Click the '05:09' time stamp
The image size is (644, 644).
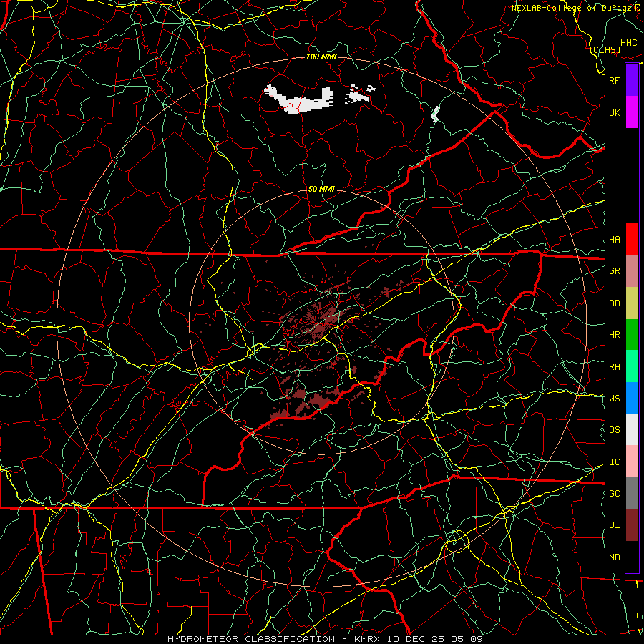pyautogui.click(x=467, y=639)
